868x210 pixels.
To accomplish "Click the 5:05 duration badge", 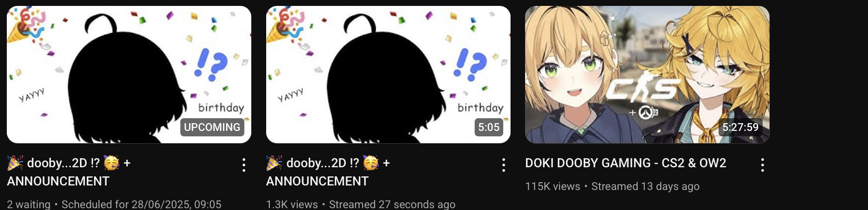I will tap(489, 127).
